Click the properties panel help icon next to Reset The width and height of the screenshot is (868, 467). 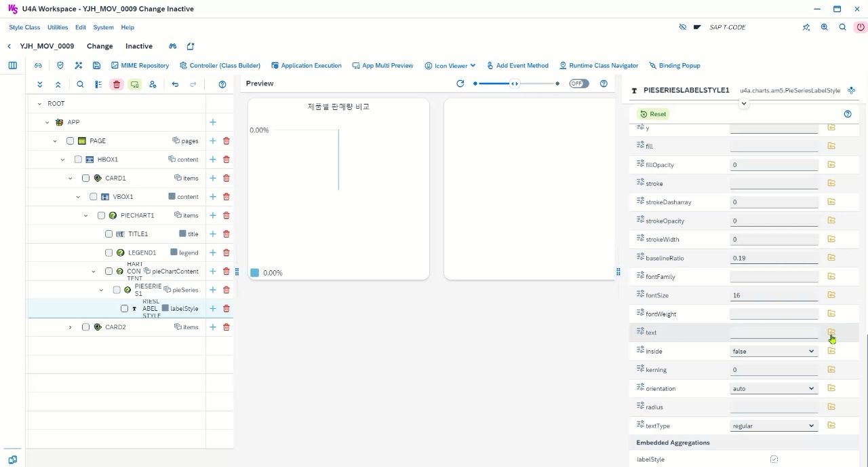point(848,114)
